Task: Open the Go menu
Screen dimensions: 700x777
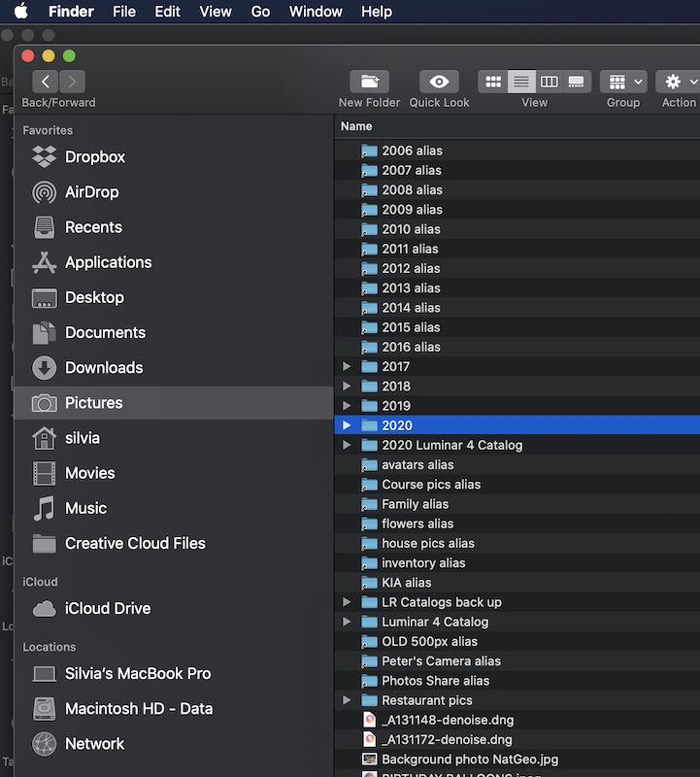Action: tap(260, 12)
